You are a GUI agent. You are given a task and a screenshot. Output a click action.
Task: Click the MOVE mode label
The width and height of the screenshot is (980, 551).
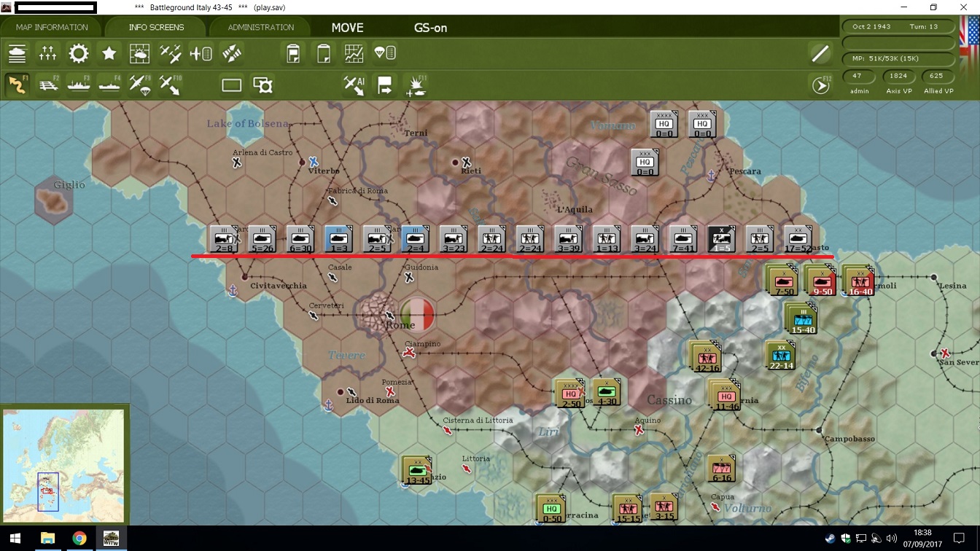347,28
